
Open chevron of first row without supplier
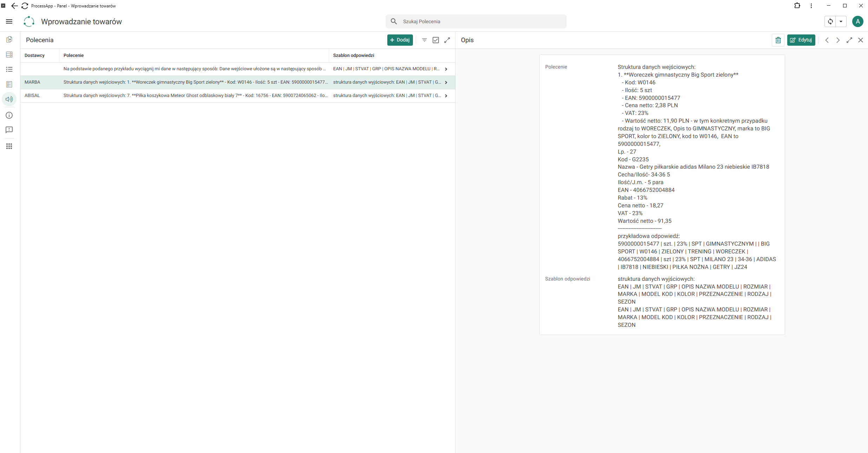(446, 69)
